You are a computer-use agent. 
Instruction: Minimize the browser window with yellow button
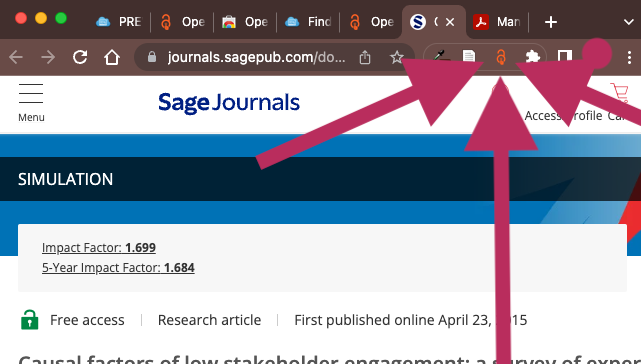(41, 18)
